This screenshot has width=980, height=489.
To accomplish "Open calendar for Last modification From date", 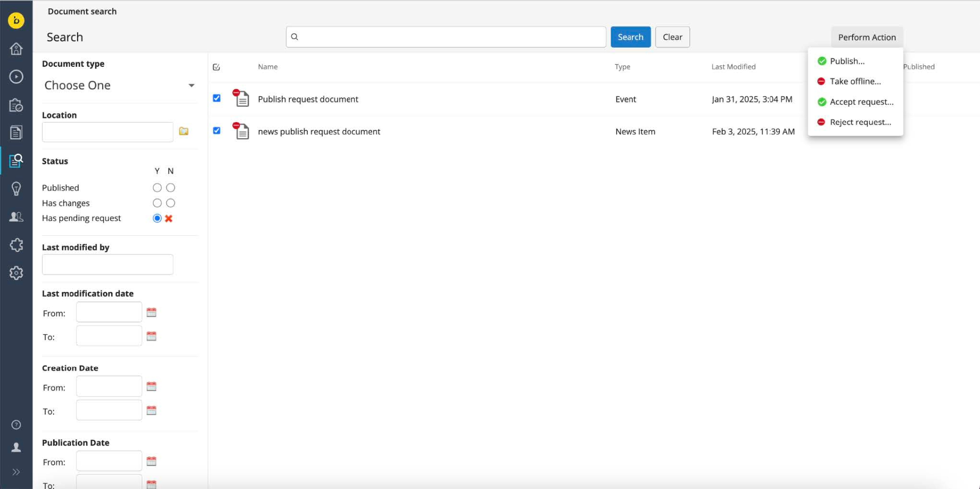I will tap(152, 312).
